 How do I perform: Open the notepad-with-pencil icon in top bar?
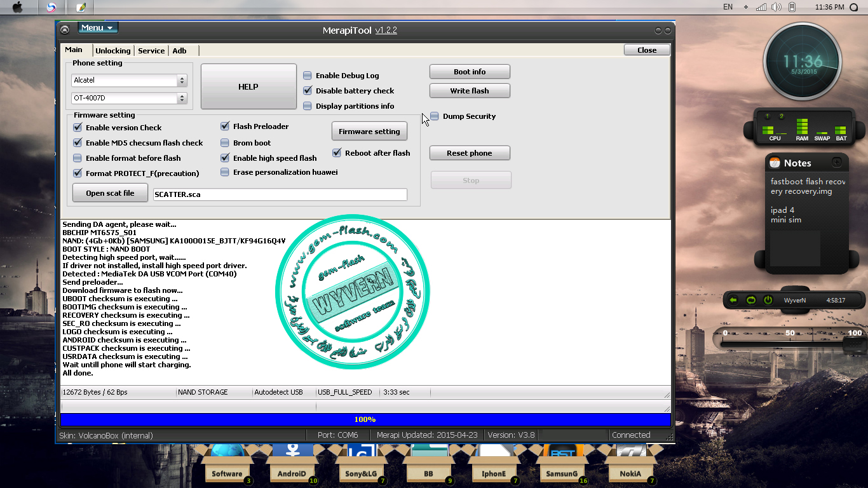pyautogui.click(x=81, y=8)
